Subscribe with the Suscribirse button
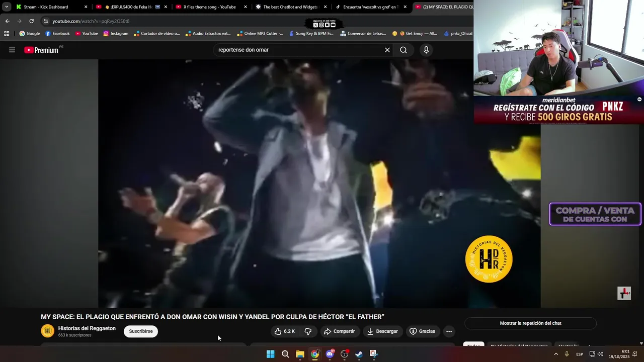 pyautogui.click(x=141, y=331)
